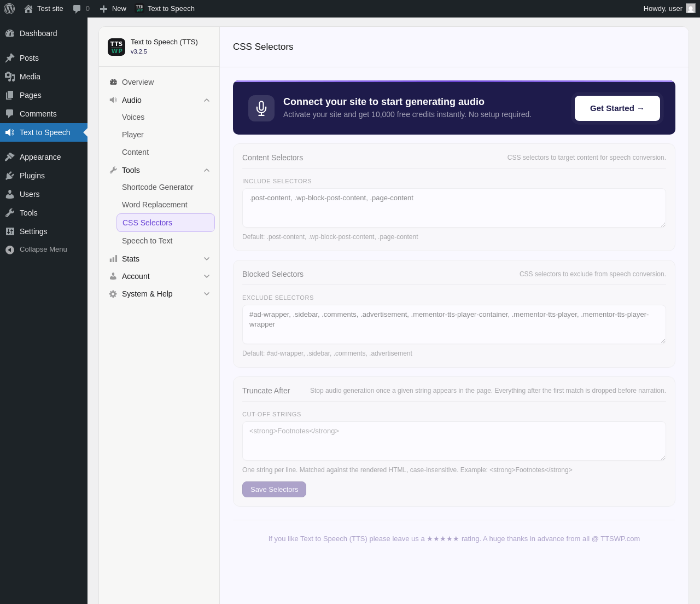The height and width of the screenshot is (604, 700).
Task: Click the TTS WP plugin logo
Action: click(116, 47)
